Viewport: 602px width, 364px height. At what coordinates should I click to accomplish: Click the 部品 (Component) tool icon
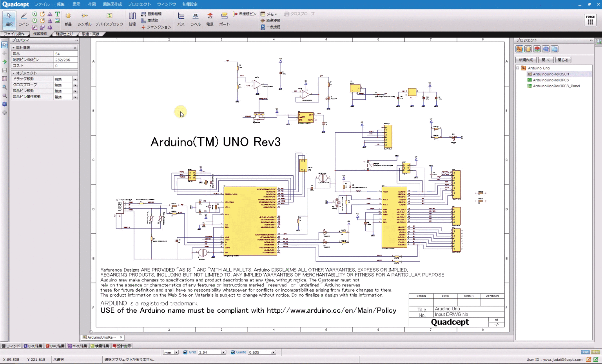point(68,19)
